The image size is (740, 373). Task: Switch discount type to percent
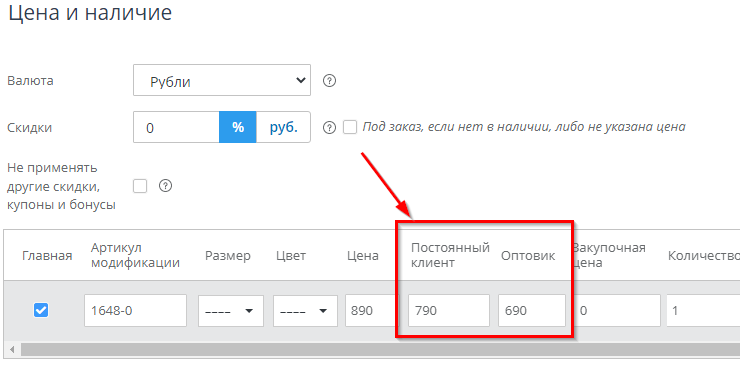click(x=238, y=127)
